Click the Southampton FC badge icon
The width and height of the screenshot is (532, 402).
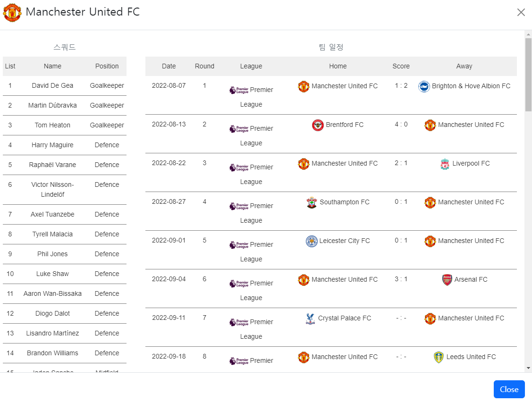coord(312,202)
